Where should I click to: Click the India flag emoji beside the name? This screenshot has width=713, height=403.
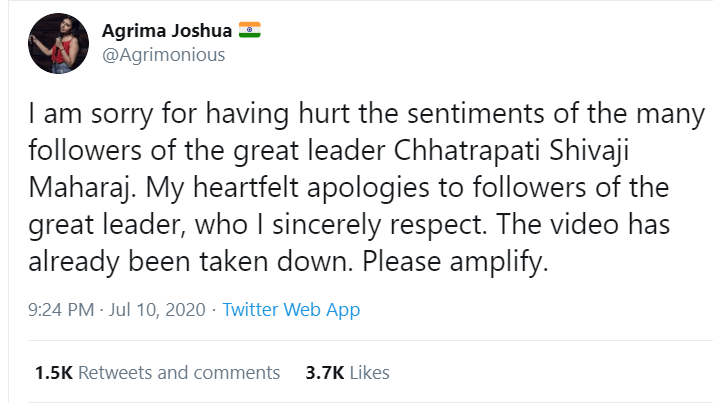point(249,31)
